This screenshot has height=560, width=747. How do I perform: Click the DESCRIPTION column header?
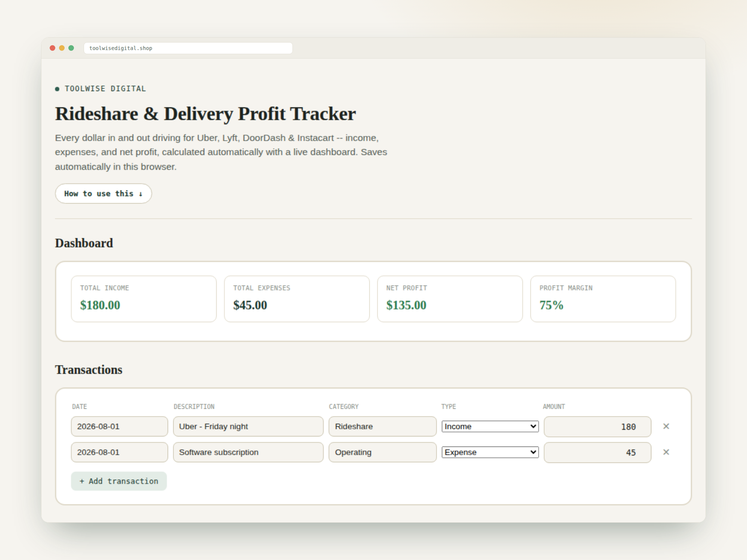pyautogui.click(x=194, y=407)
